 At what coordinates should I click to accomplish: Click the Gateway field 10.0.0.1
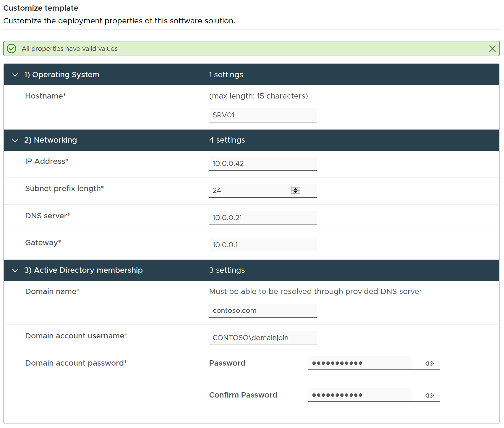pyautogui.click(x=263, y=245)
